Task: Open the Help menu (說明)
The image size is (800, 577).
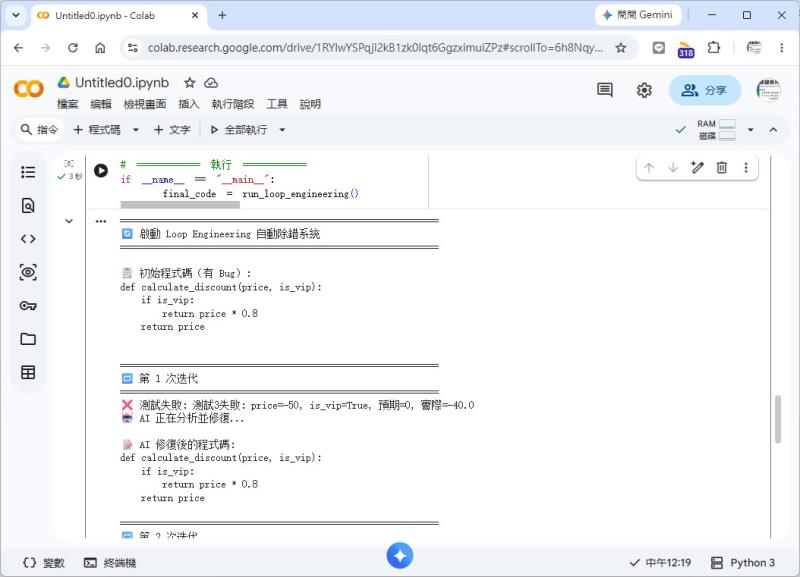Action: 310,104
